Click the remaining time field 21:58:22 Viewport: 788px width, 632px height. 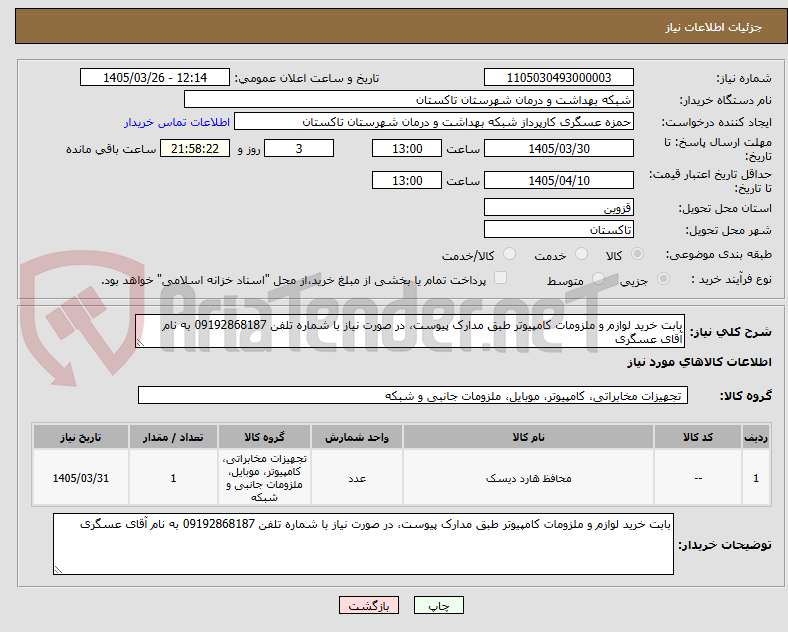click(x=195, y=148)
